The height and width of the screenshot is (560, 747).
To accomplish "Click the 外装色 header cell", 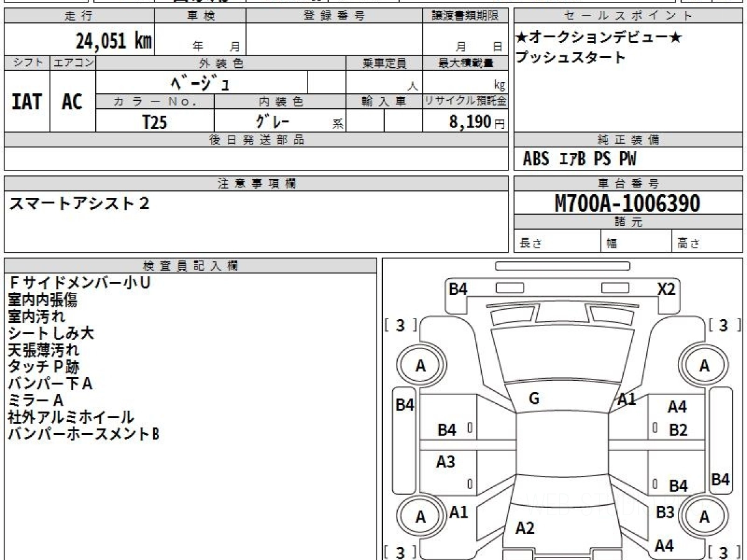I will [x=221, y=63].
